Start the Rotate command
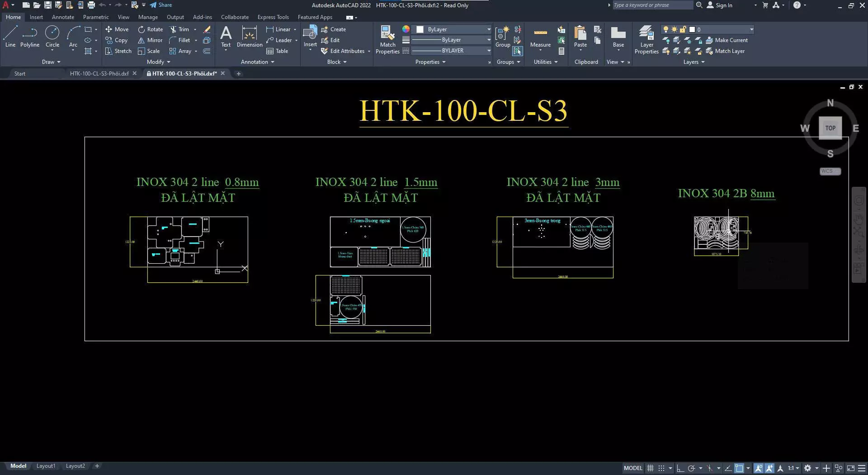Screen dimensions: 868x475 pos(151,29)
